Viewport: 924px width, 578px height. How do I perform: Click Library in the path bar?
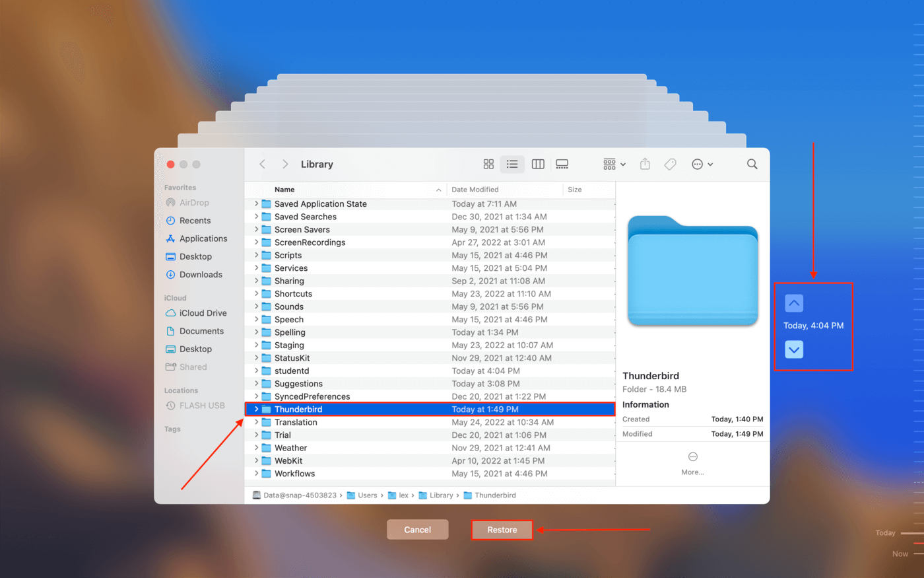pos(436,495)
